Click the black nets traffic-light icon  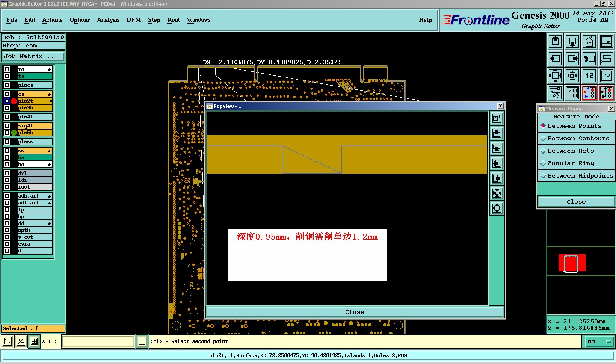pos(607,93)
